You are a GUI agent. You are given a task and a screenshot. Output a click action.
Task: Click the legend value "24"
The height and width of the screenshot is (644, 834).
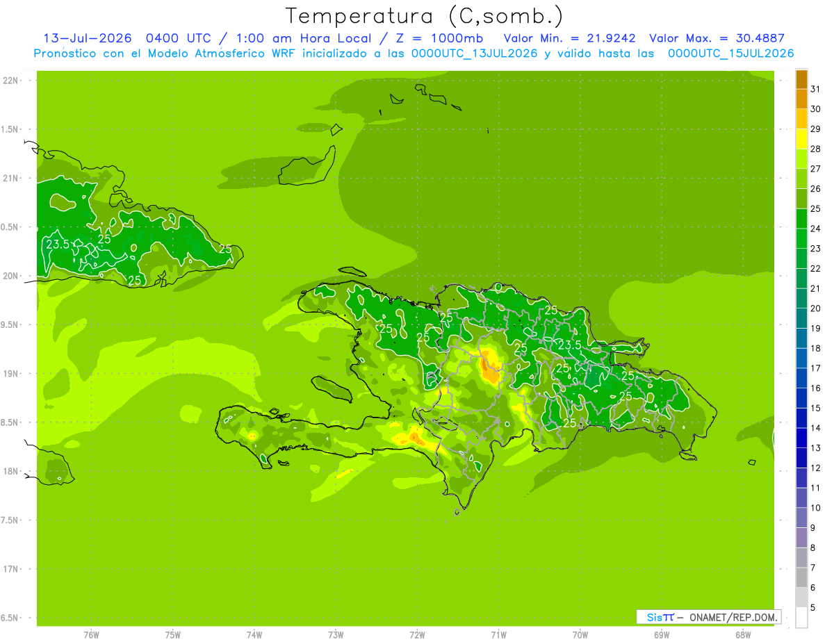815,229
